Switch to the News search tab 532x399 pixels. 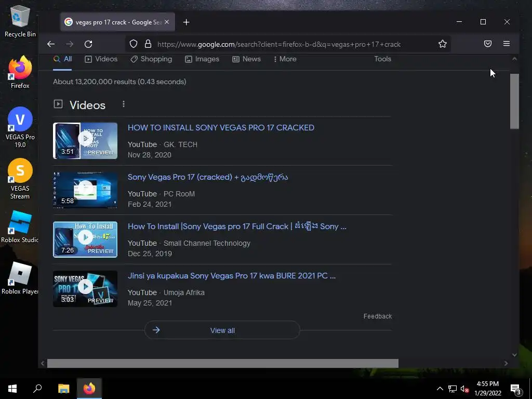[247, 59]
